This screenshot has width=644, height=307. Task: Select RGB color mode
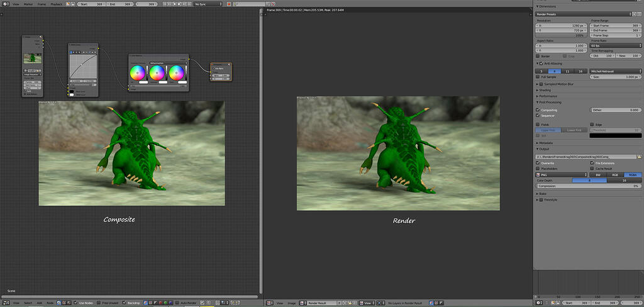[615, 175]
